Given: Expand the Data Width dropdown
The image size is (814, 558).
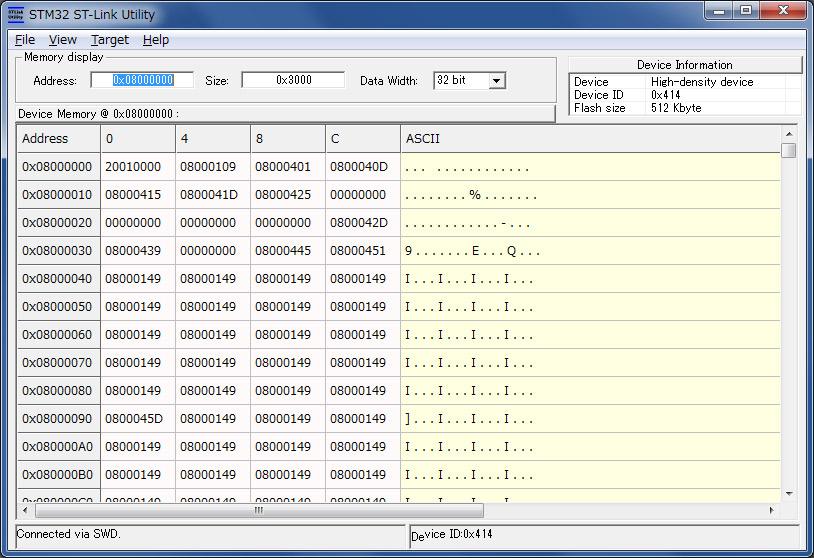Looking at the screenshot, I should point(496,80).
